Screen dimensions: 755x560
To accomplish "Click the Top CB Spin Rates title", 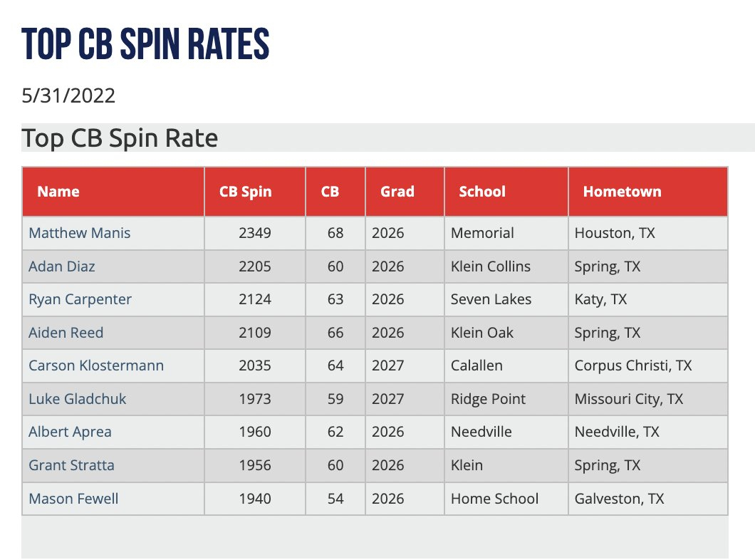I will point(145,44).
